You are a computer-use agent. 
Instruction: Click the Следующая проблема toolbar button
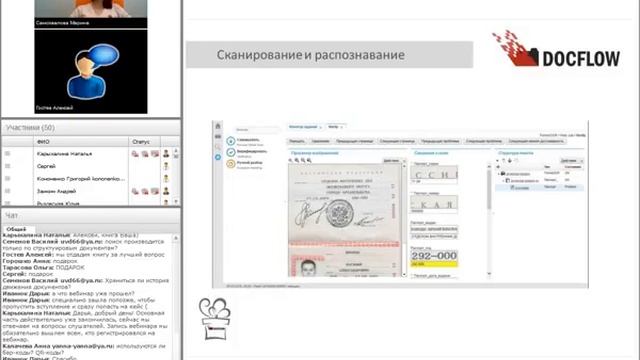coord(484,141)
